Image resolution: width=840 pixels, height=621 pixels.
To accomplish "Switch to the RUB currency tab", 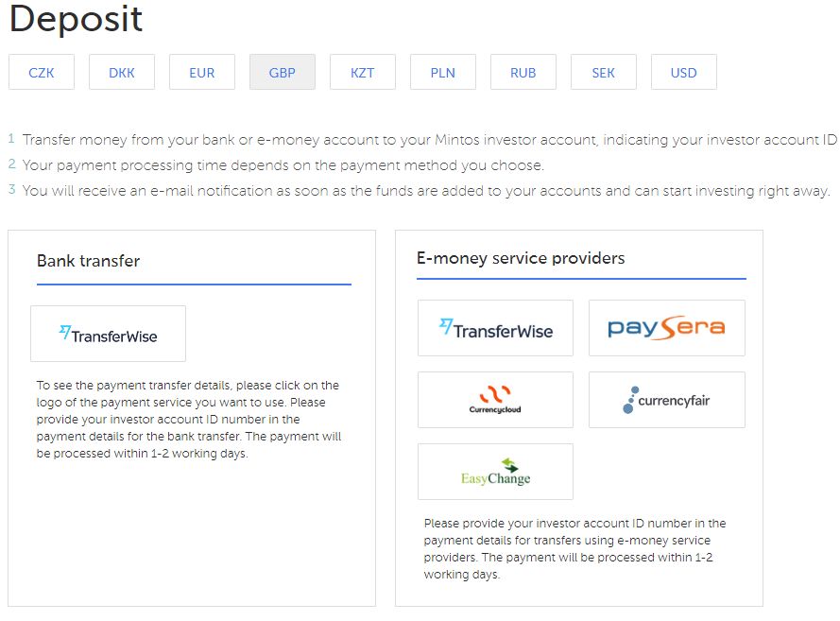I will click(523, 72).
